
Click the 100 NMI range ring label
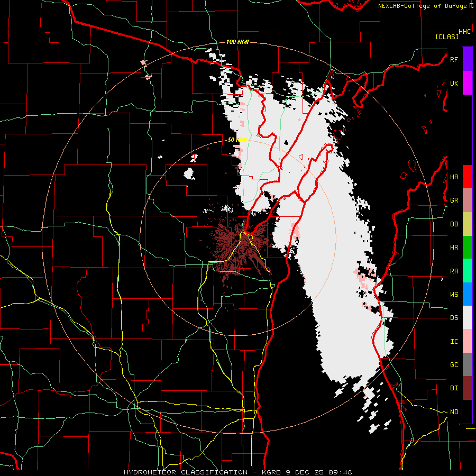(x=237, y=42)
